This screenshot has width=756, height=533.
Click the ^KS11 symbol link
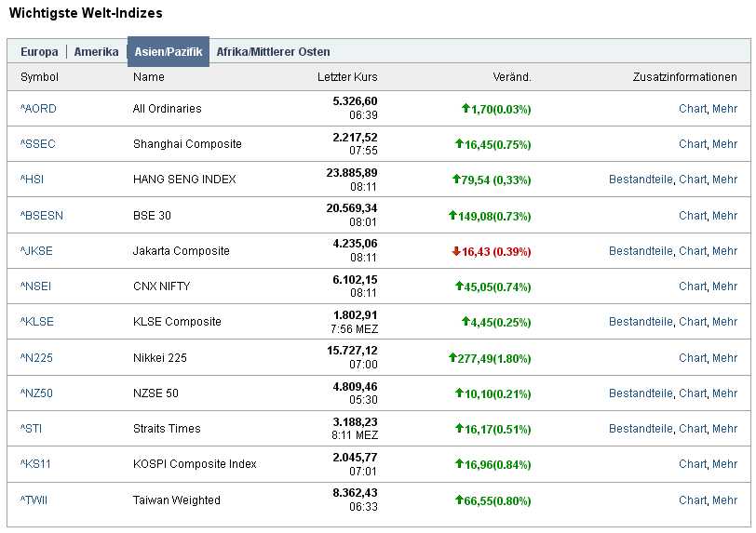coord(35,464)
